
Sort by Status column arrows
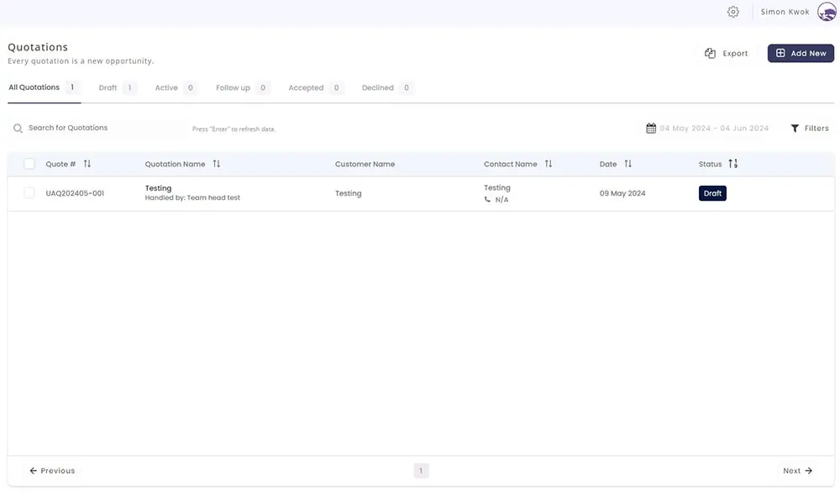pos(733,164)
